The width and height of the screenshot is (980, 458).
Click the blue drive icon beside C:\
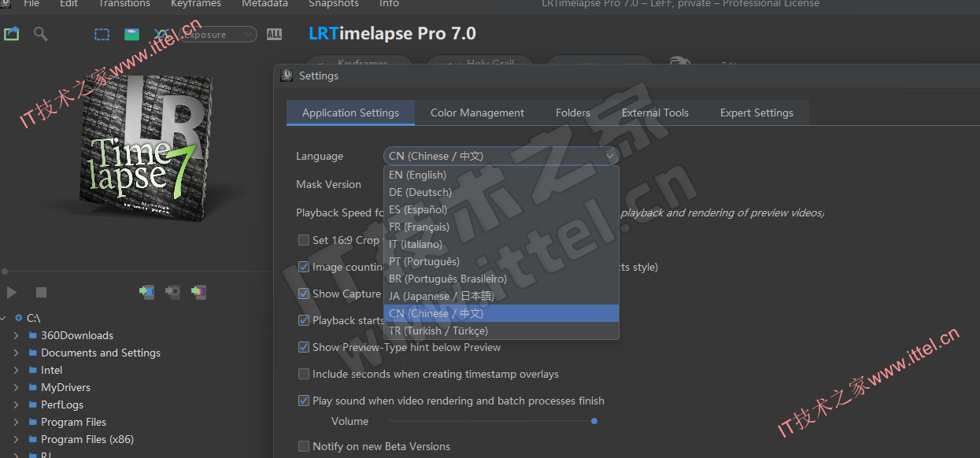click(19, 318)
